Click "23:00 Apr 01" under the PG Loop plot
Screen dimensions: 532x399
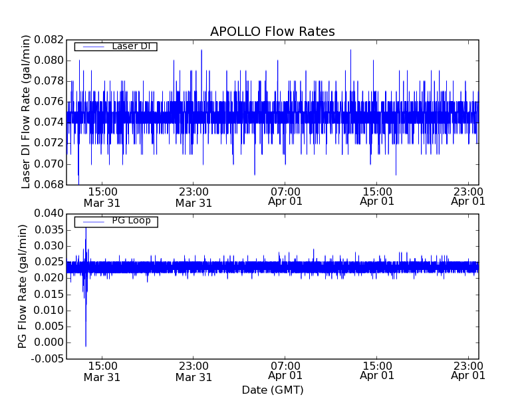point(468,371)
